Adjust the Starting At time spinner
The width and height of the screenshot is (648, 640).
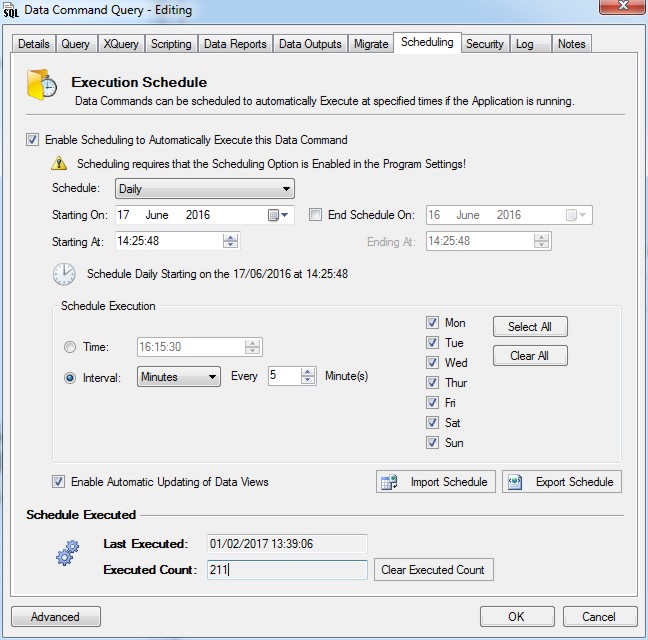(x=231, y=241)
